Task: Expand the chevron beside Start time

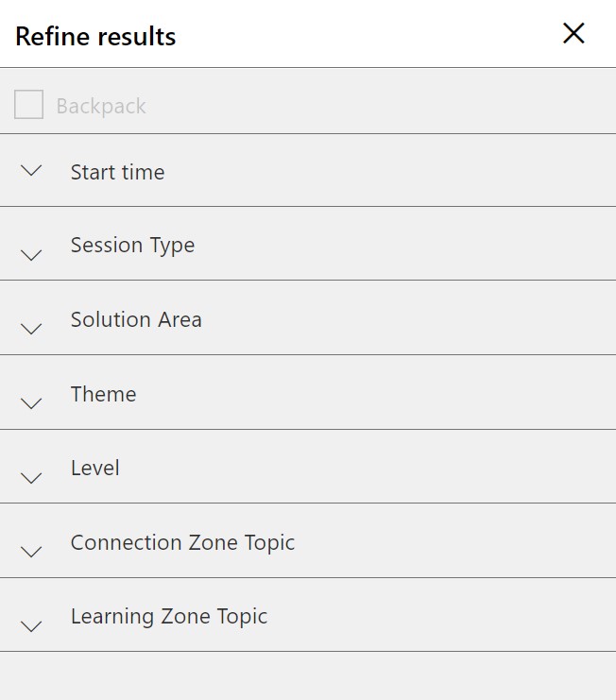Action: 32,171
